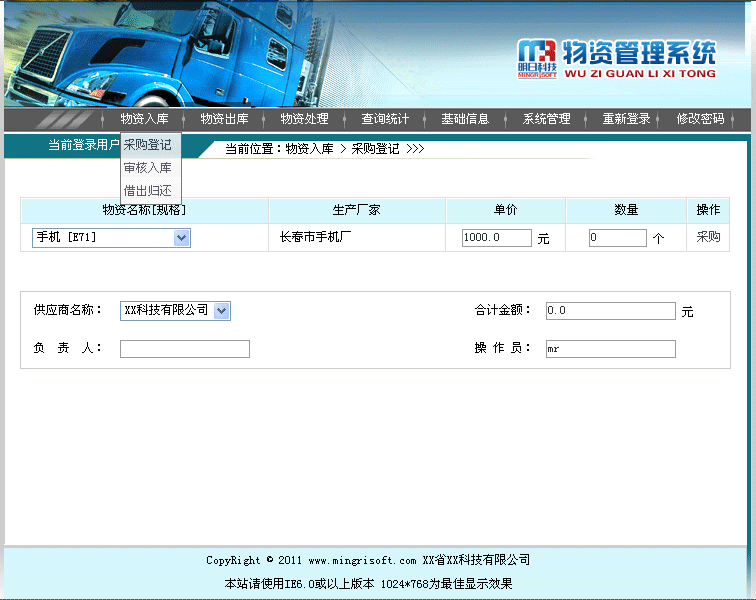Screen dimensions: 756x600
Task: Click the 物资名称[规格] column header
Action: 144,210
